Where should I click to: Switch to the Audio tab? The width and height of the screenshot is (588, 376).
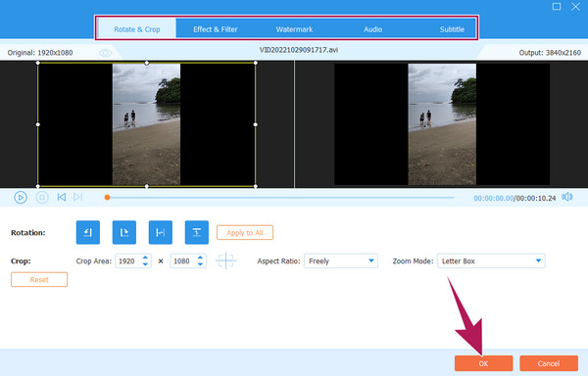(372, 29)
